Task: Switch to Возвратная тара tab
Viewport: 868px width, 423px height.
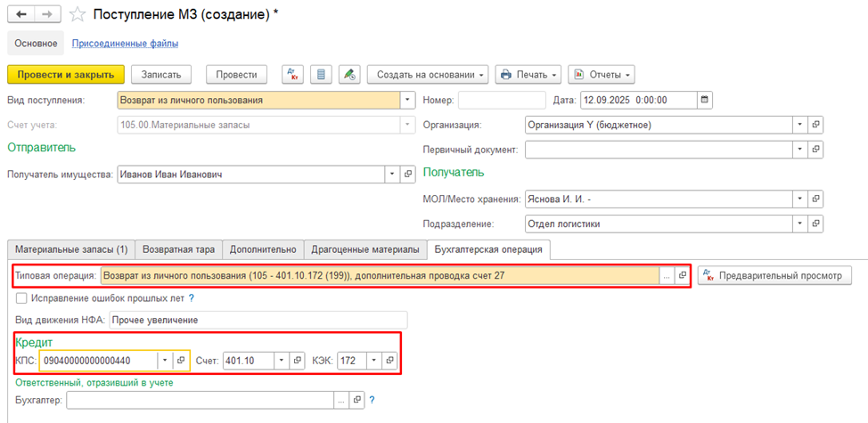Action: (179, 249)
